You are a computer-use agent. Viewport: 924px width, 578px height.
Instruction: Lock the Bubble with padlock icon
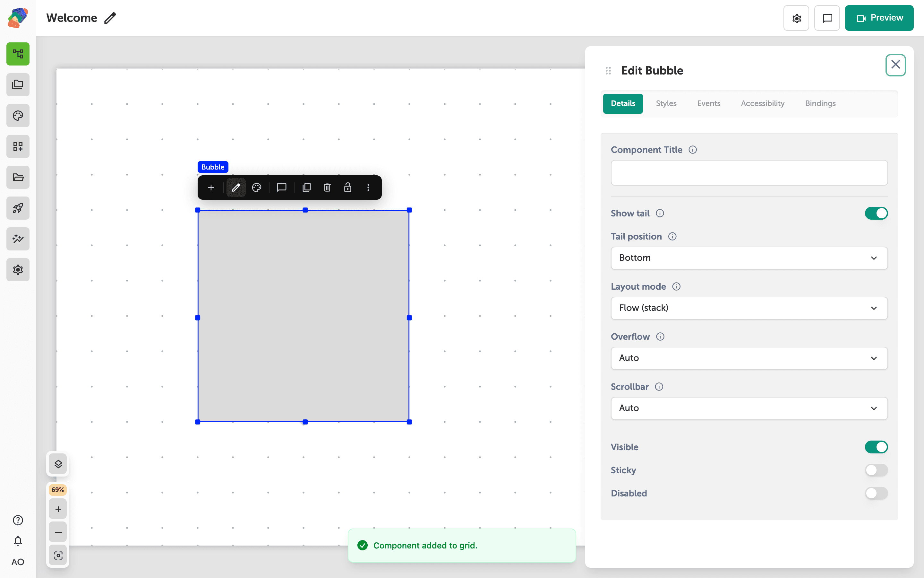pos(347,187)
